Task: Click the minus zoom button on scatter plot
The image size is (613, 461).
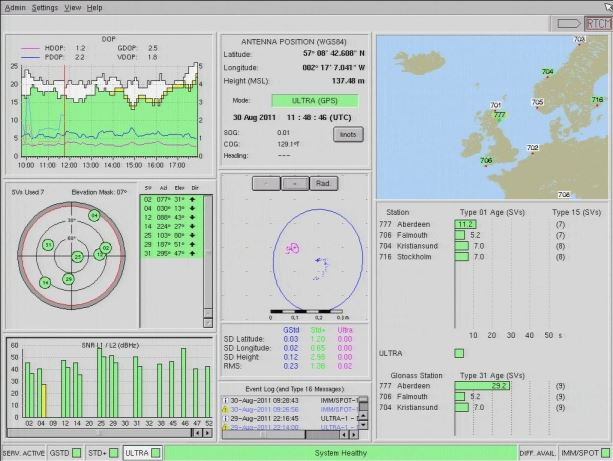Action: pyautogui.click(x=266, y=184)
